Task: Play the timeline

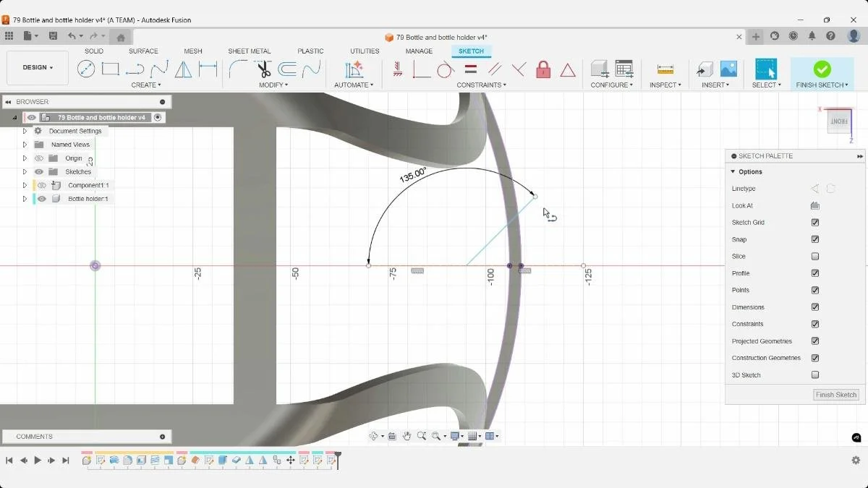Action: coord(38,461)
